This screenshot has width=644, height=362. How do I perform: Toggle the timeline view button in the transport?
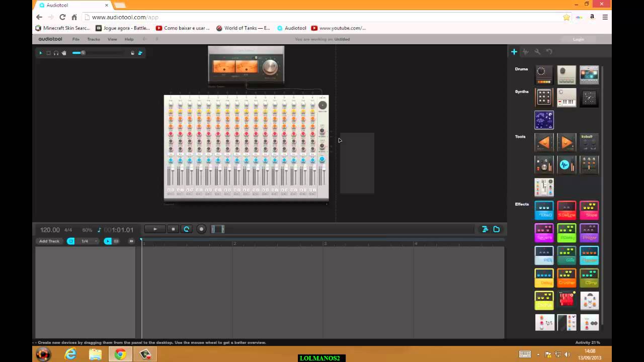tap(485, 229)
